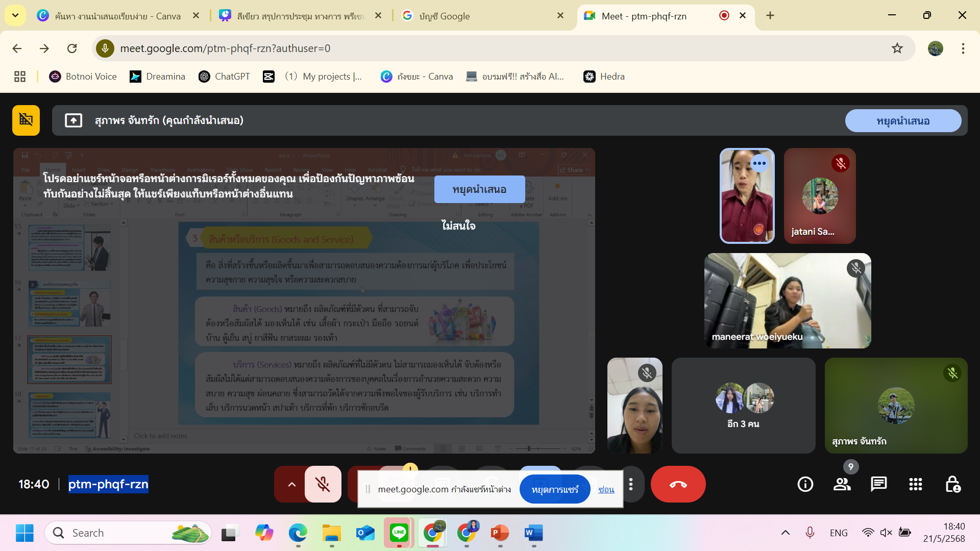Screen dimensions: 980x551
Task: Open the Botnoi Voice bookmark
Action: point(83,77)
